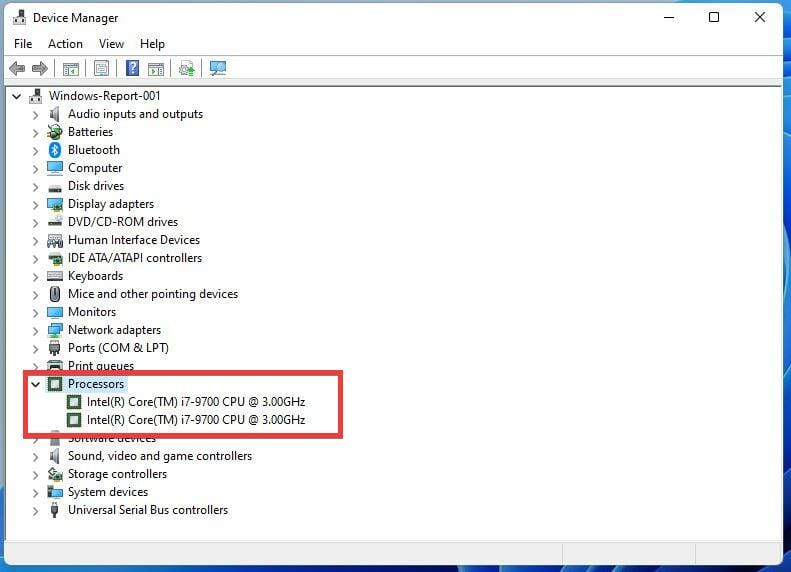Expand the Keyboards chevron
The width and height of the screenshot is (791, 572).
(35, 277)
